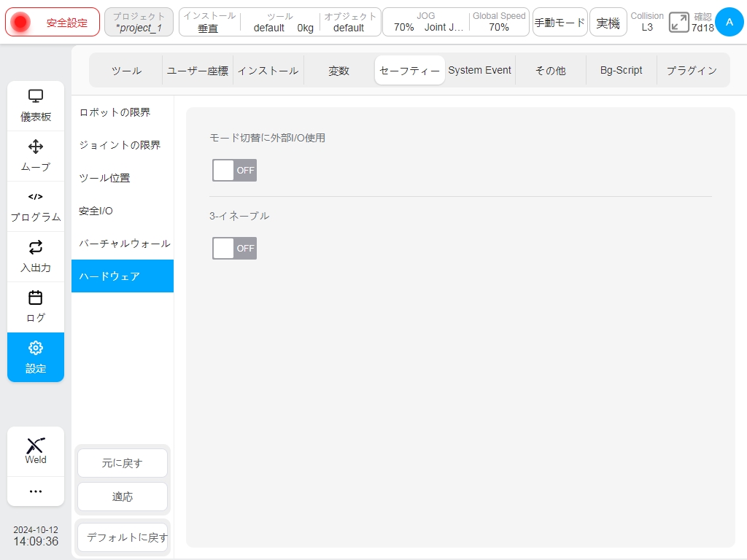Open 安全I/O settings
Image resolution: width=747 pixels, height=560 pixels.
click(x=123, y=211)
